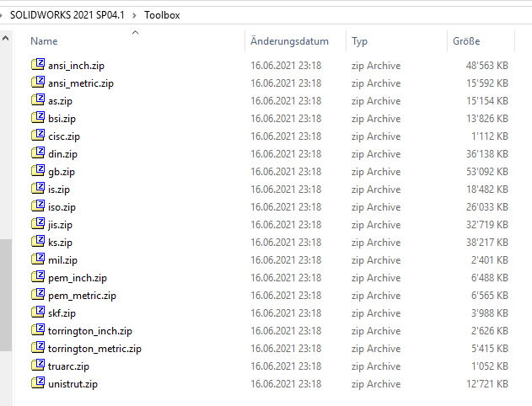Click the left pane vertical scrollbar thumb
Screen dimensions: 532x406
[x=6, y=295]
